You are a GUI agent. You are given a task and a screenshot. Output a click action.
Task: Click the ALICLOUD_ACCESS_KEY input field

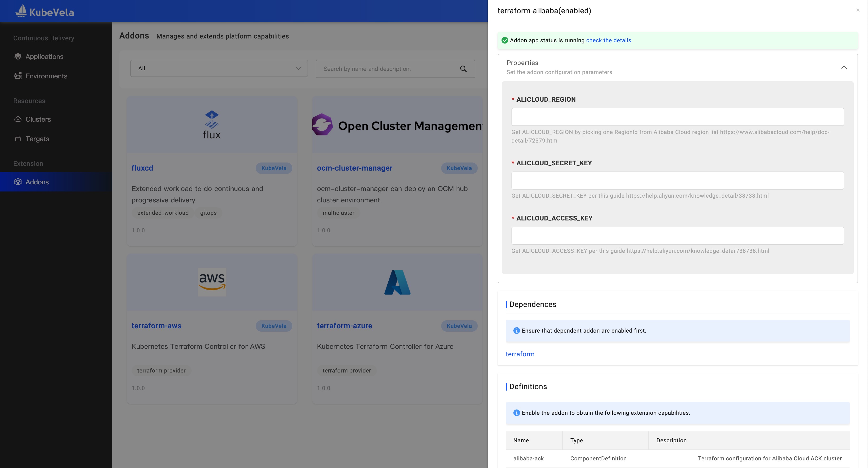(x=678, y=235)
